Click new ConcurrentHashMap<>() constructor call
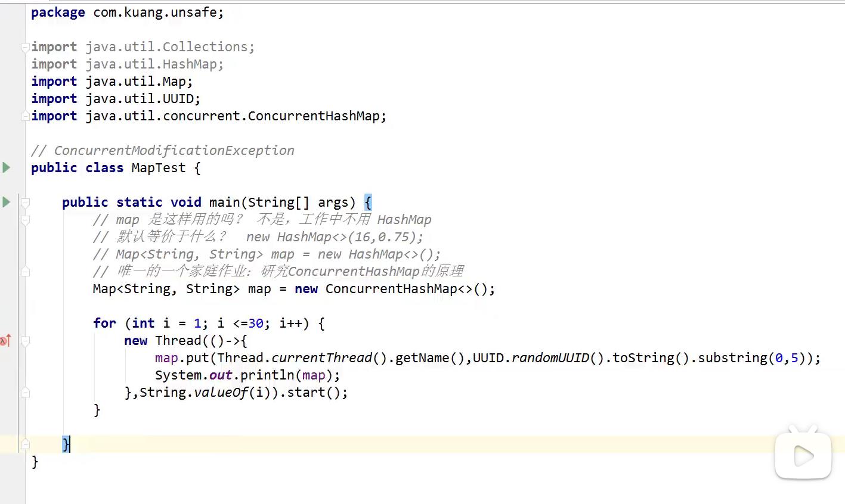Screen dimensions: 845x504 (391, 289)
